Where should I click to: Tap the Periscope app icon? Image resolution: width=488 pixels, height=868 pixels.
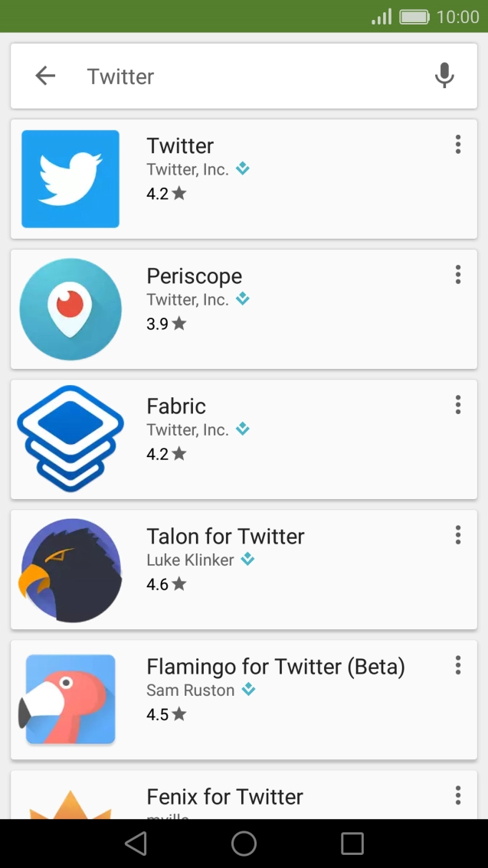pyautogui.click(x=70, y=309)
